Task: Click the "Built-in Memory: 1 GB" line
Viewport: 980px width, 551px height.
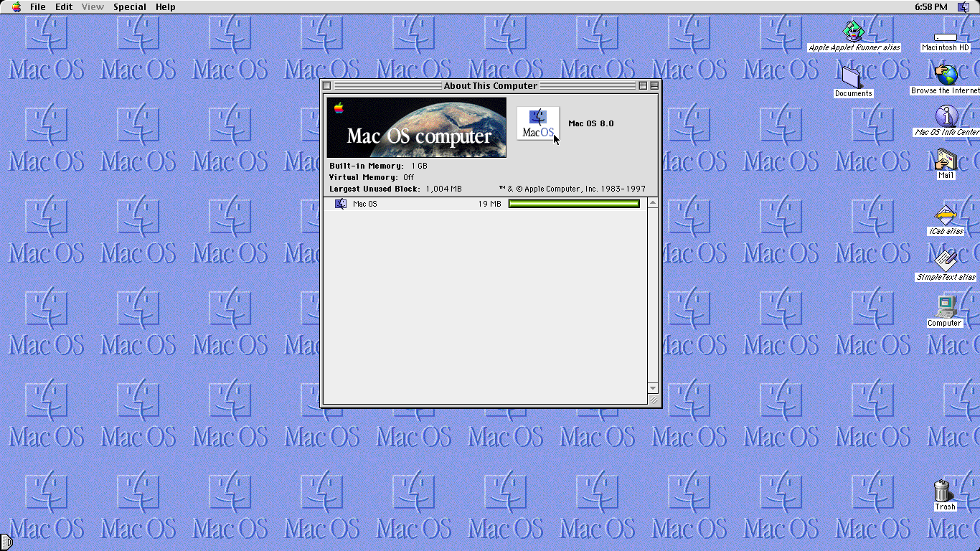Action: tap(378, 166)
